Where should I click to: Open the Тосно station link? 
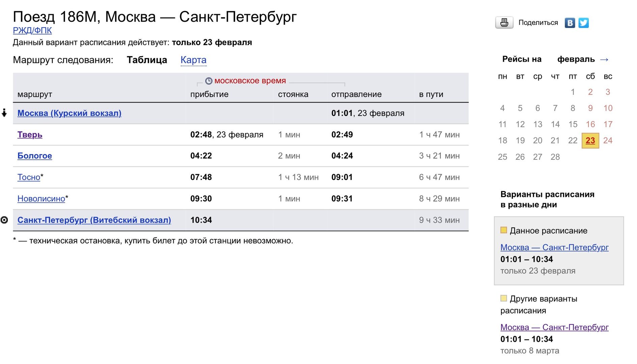click(29, 177)
